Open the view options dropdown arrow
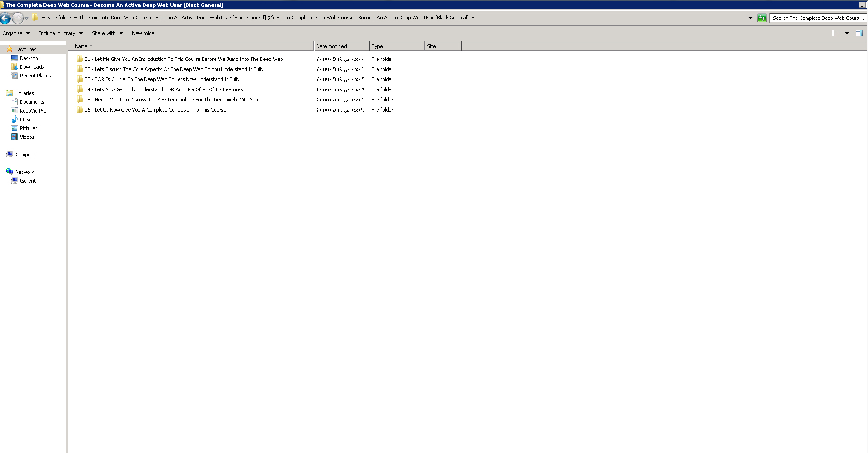868x453 pixels. tap(847, 33)
